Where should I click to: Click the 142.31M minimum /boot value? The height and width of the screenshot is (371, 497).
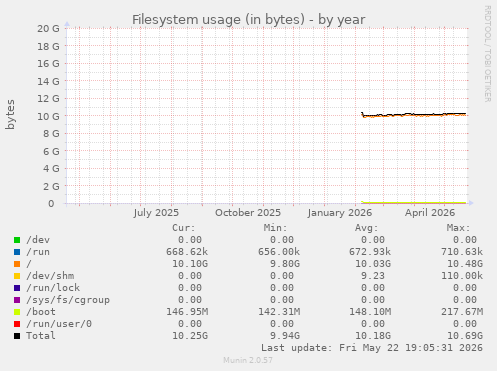coord(279,312)
